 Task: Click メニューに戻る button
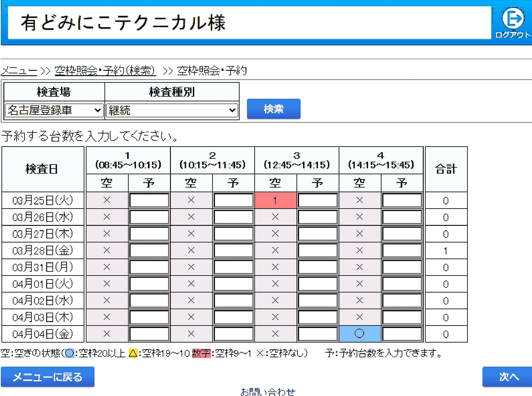coord(48,377)
